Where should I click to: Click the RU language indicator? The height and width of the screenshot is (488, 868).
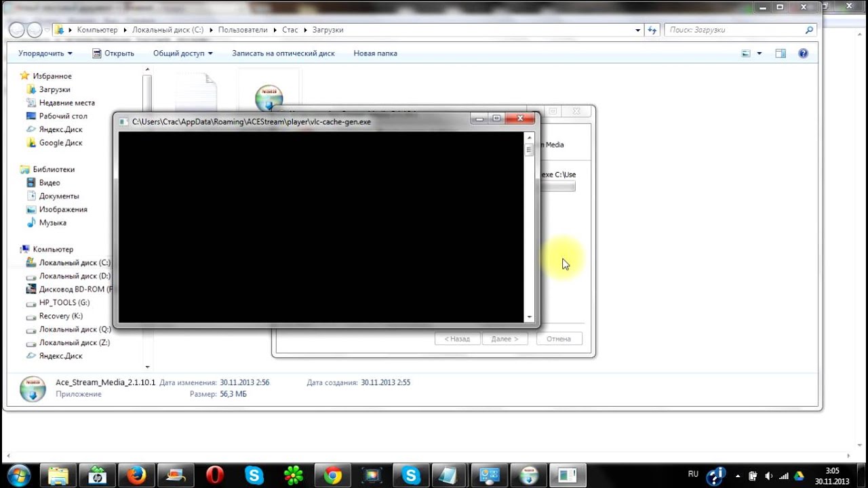click(693, 473)
